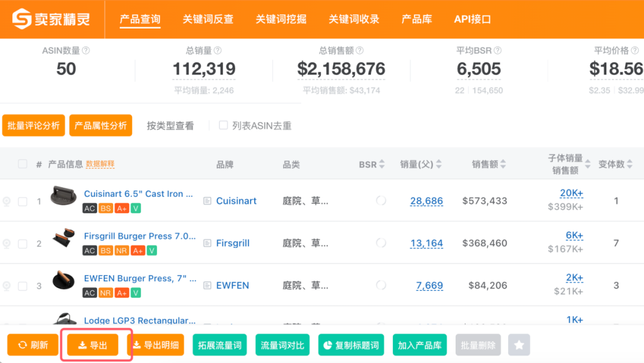Click Cuisinart cast iron press thumbnail
Viewport: 644px width, 363px height.
click(x=63, y=196)
